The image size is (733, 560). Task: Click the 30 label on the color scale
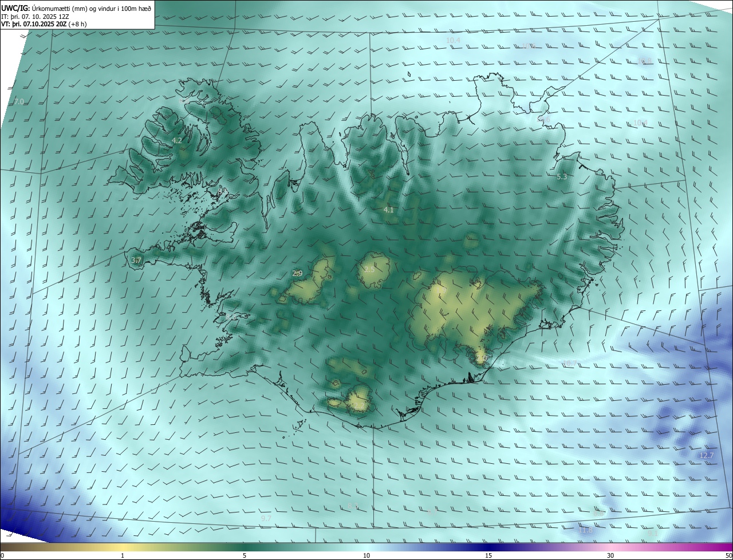[x=610, y=555]
